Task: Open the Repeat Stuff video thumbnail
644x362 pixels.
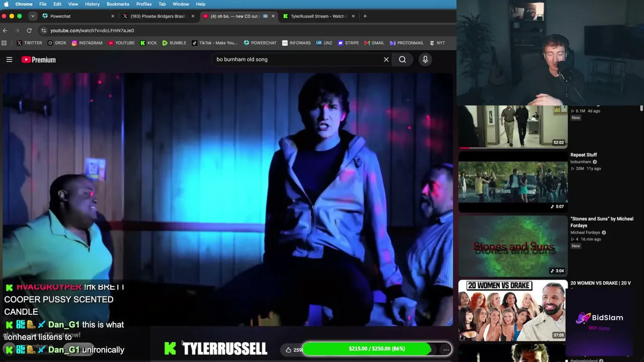Action: tap(513, 182)
